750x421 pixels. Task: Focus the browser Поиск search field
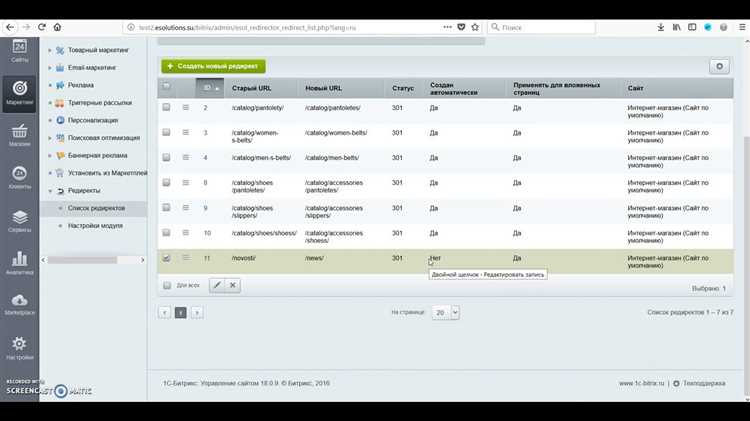point(541,27)
